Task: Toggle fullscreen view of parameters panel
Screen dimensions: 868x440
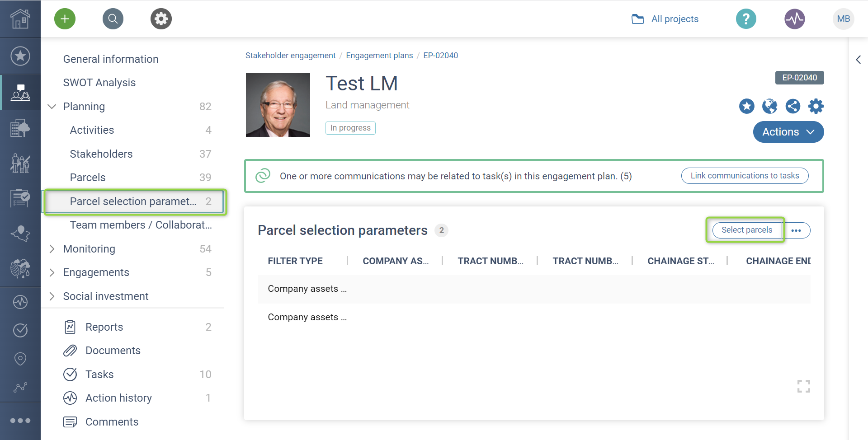Action: pos(803,386)
